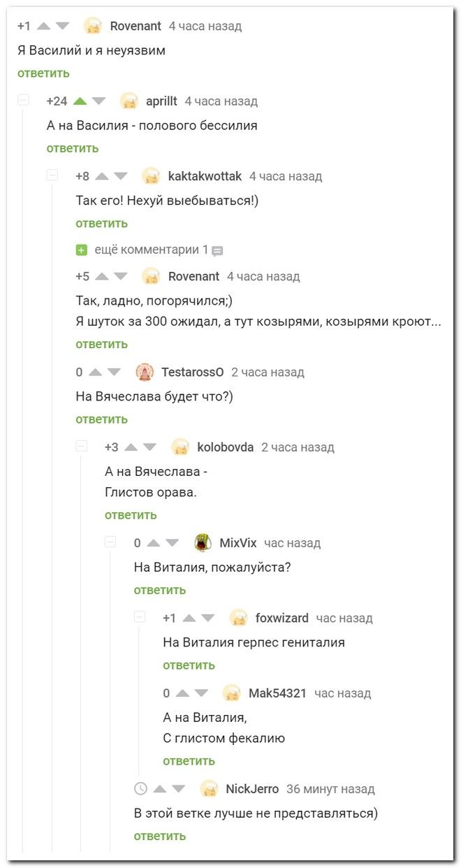Viewport: 461px width, 868px height.
Task: Collapse kolobovda's comment branch
Action: coord(82,447)
